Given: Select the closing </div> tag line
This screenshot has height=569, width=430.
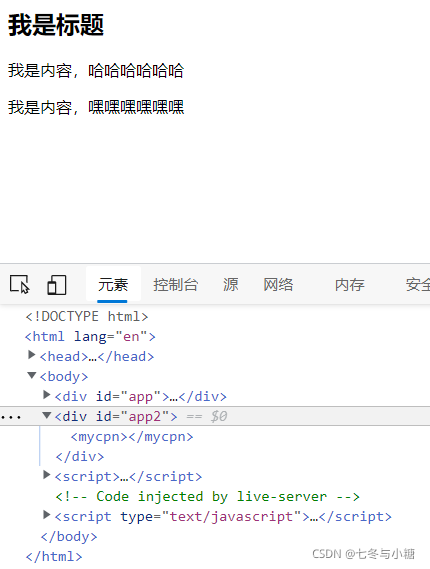Looking at the screenshot, I should 80,457.
